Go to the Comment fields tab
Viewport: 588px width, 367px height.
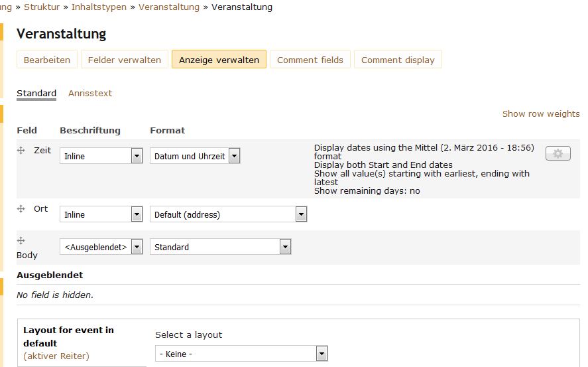[x=310, y=60]
